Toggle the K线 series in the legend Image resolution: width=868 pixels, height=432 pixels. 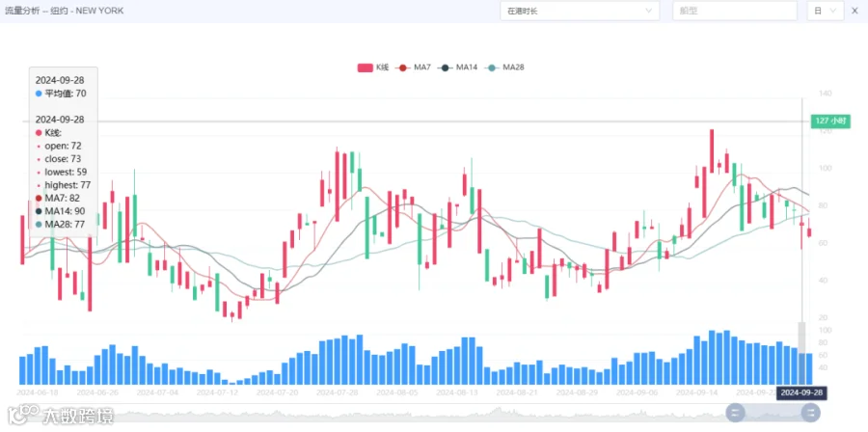tap(373, 67)
